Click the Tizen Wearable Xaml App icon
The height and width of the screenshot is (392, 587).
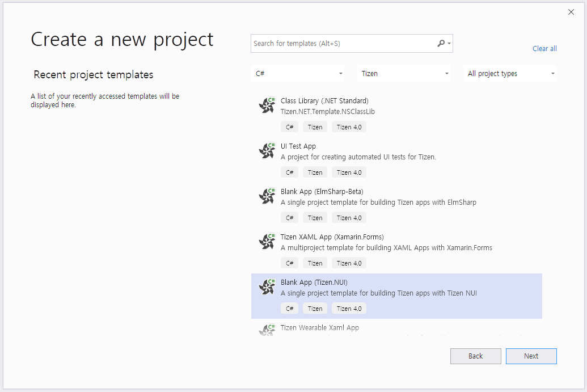click(x=267, y=330)
